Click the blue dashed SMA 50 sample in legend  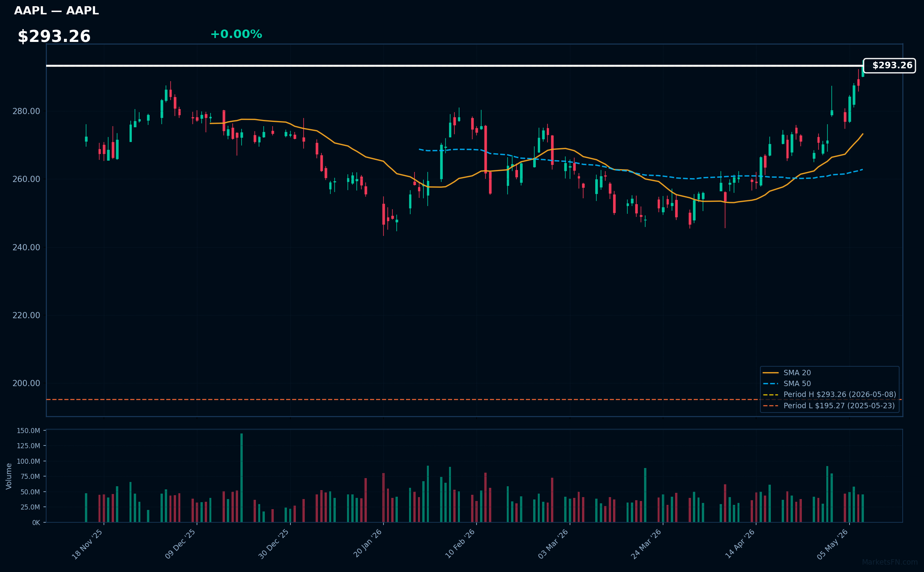coord(770,384)
